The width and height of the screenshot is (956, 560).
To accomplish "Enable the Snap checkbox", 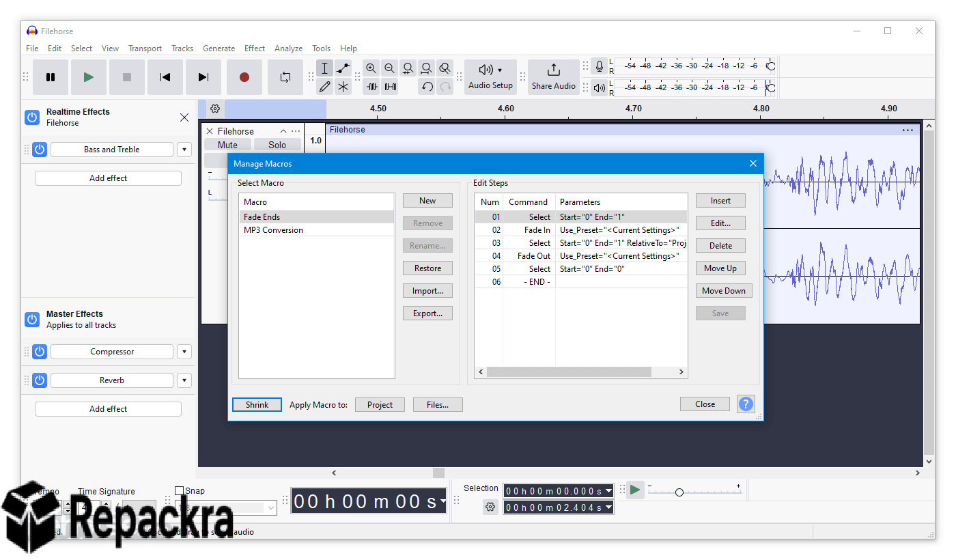I will point(180,490).
